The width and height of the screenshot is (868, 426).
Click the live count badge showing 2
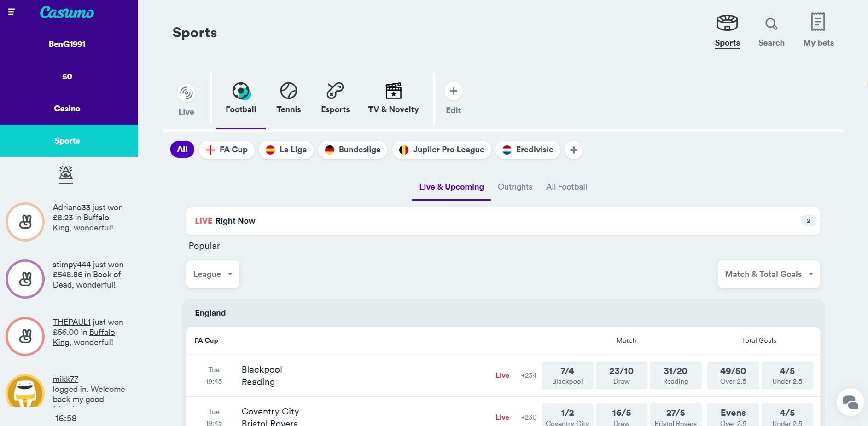(x=808, y=221)
